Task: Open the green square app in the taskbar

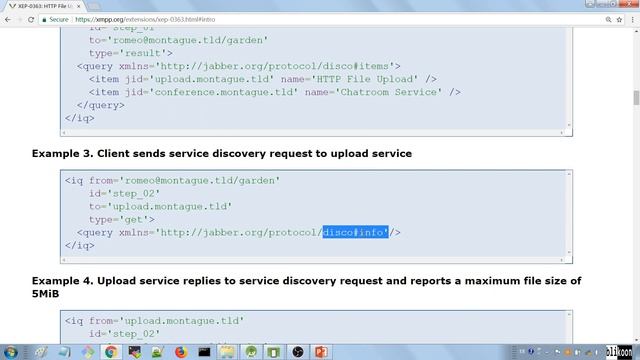Action: tap(274, 352)
